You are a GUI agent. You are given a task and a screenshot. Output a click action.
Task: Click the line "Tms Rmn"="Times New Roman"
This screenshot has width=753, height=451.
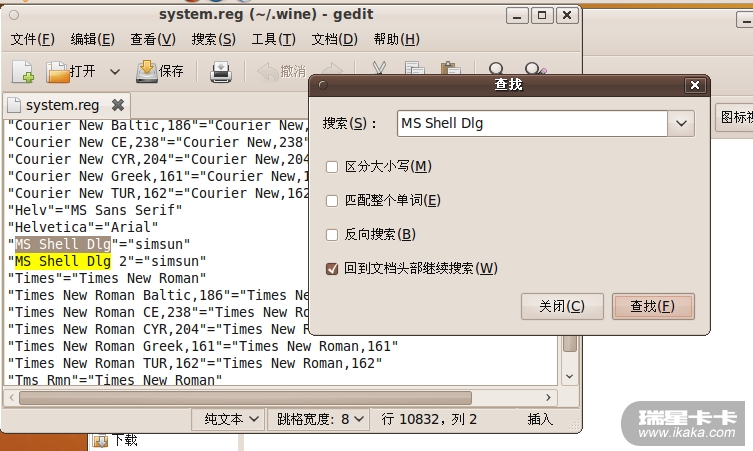(115, 380)
